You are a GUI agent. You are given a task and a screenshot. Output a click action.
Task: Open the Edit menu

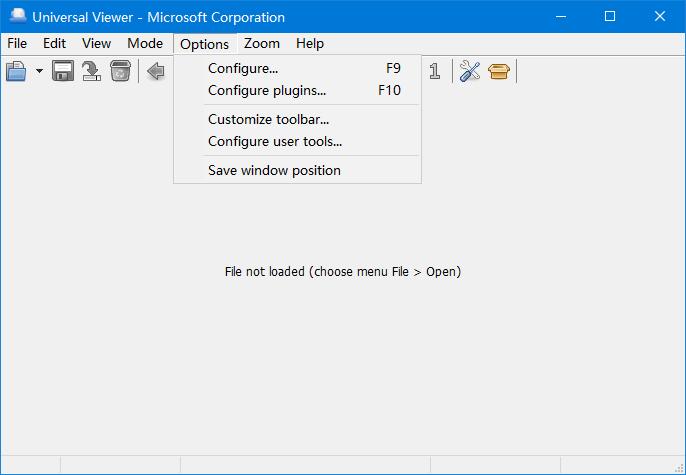click(54, 43)
